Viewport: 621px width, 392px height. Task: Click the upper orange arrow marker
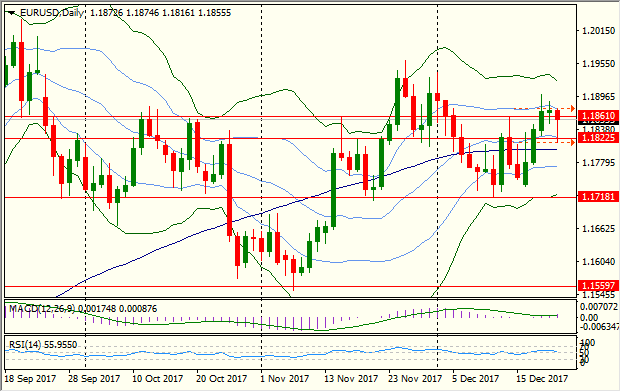pyautogui.click(x=572, y=108)
